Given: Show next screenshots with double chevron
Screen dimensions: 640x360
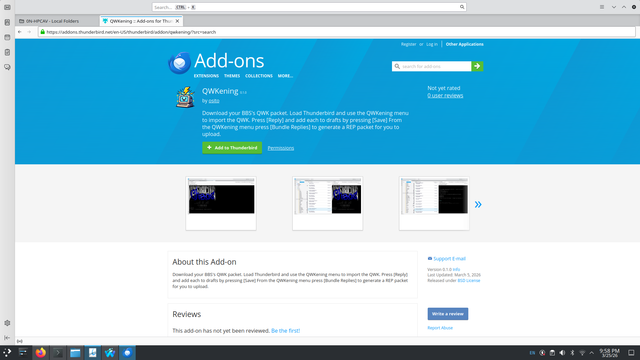Looking at the screenshot, I should click(478, 204).
